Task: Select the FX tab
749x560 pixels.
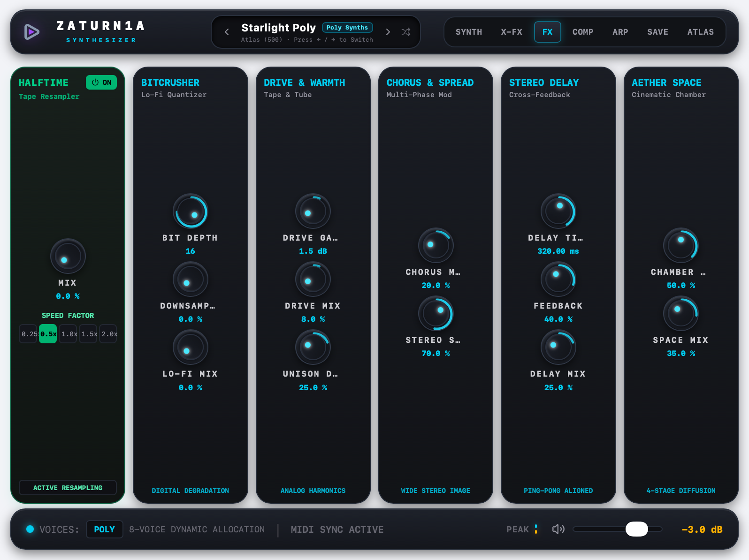Action: (x=547, y=32)
